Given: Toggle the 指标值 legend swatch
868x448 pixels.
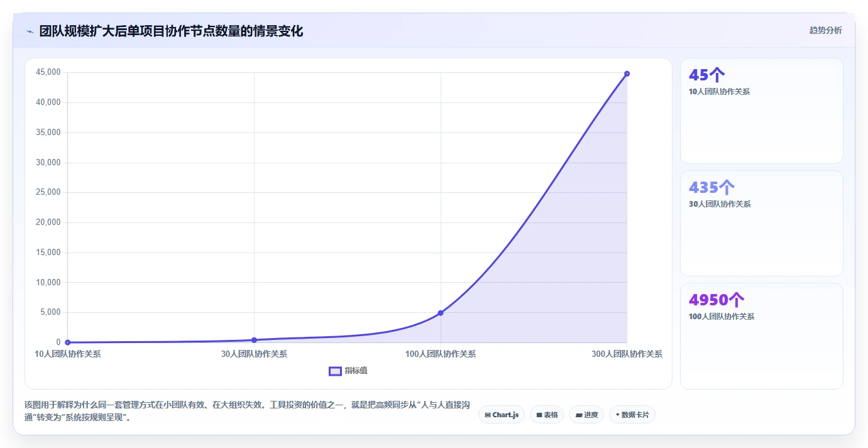Looking at the screenshot, I should 335,371.
